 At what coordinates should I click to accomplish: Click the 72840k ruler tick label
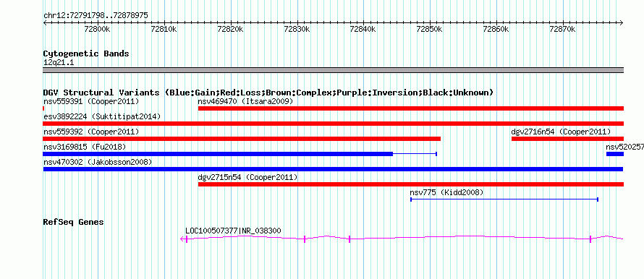tap(363, 30)
